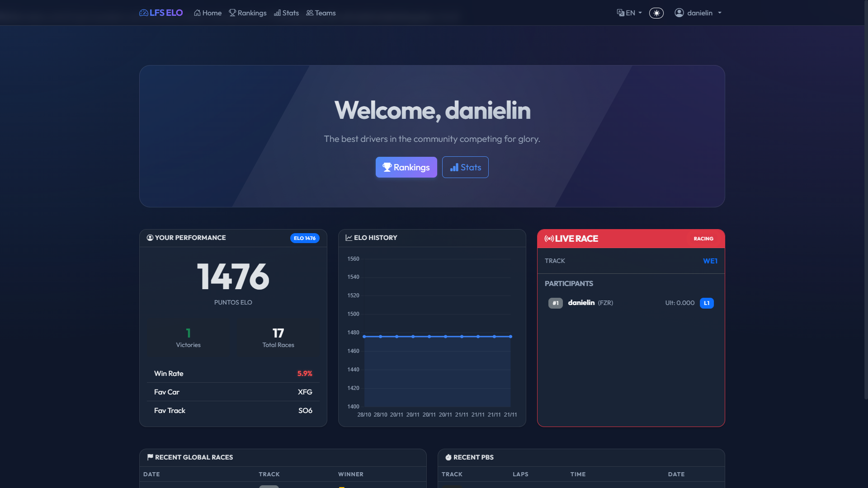868x488 pixels.
Task: Expand the danielin account dropdown arrow
Action: point(720,13)
